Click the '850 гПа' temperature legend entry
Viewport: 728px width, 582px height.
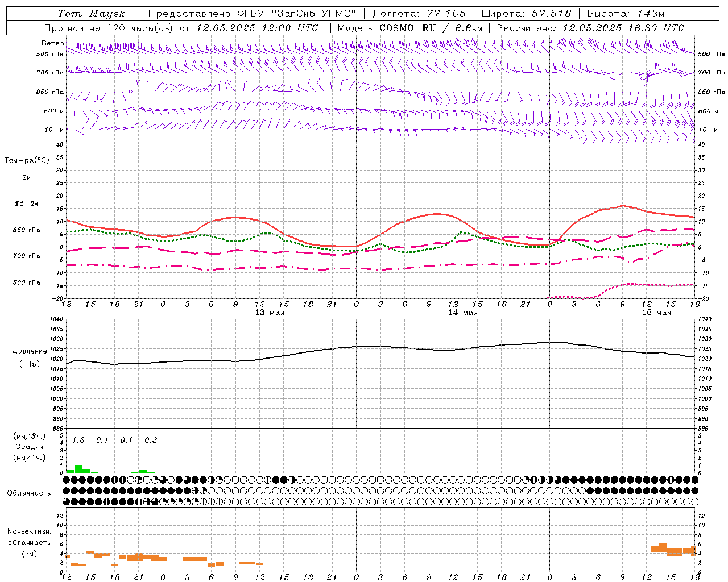(27, 230)
